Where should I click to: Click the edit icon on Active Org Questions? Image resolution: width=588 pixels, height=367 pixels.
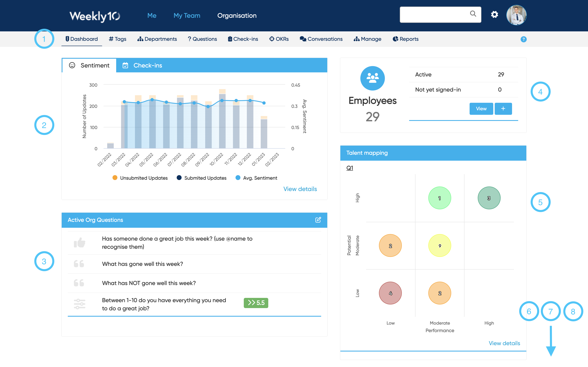318,220
